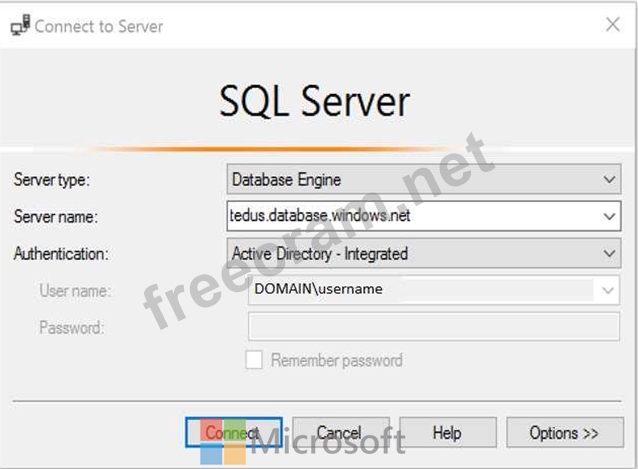
Task: Open the Authentication dropdown arrow
Action: click(610, 254)
